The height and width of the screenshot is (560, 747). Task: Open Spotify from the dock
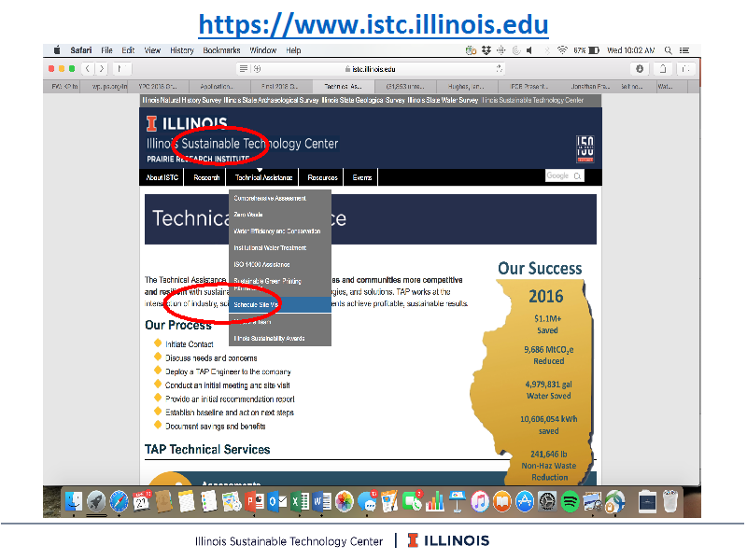570,501
